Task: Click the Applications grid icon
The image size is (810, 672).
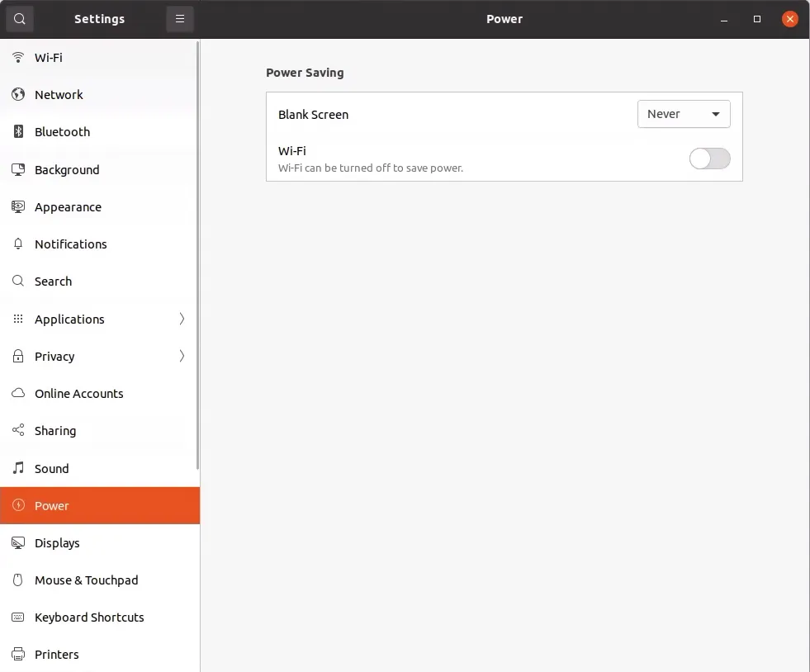Action: pos(18,319)
